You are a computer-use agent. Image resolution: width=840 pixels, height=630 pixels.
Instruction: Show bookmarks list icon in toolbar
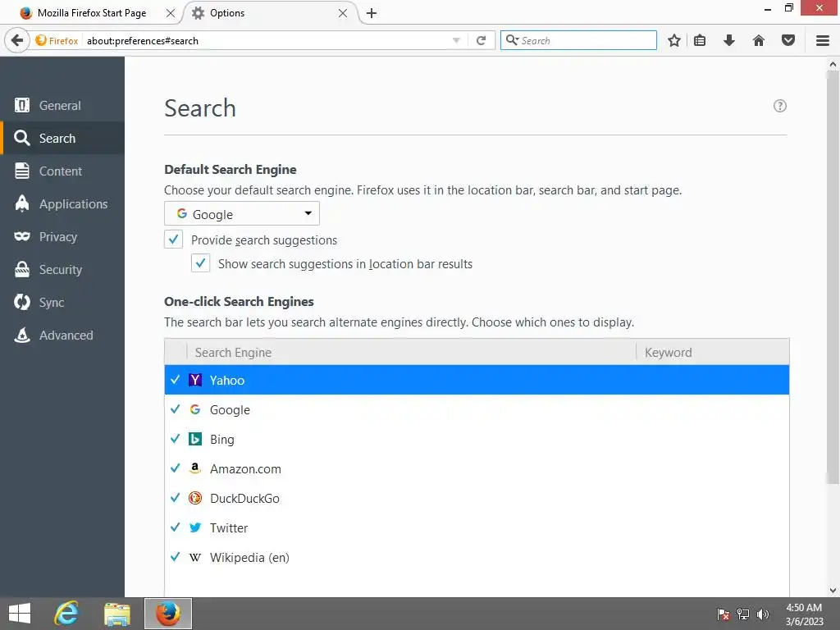700,41
